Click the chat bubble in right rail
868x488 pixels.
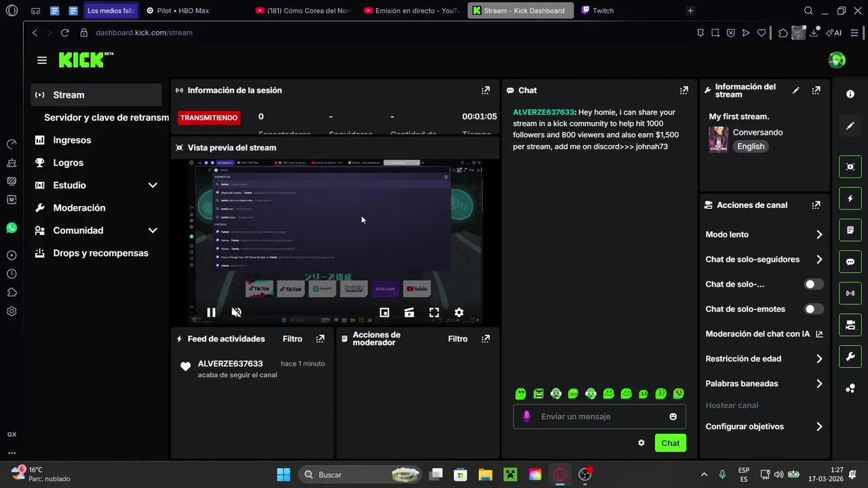click(x=850, y=262)
